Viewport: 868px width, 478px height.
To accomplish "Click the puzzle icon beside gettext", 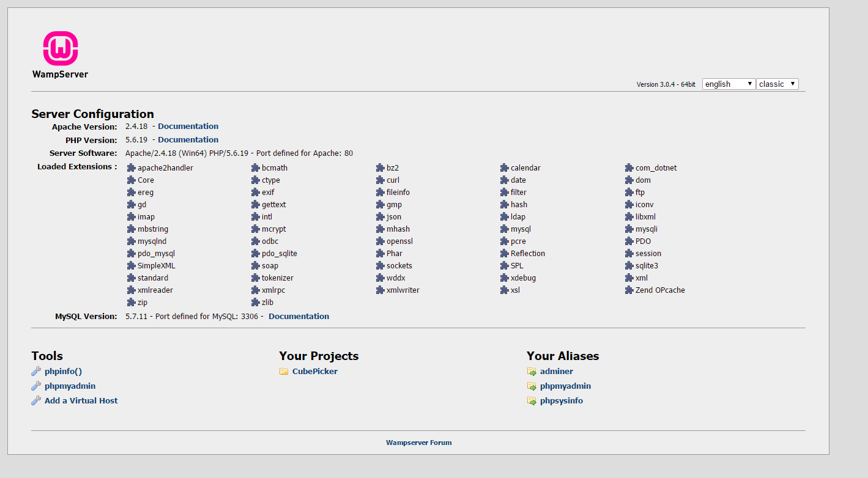I will pyautogui.click(x=256, y=205).
